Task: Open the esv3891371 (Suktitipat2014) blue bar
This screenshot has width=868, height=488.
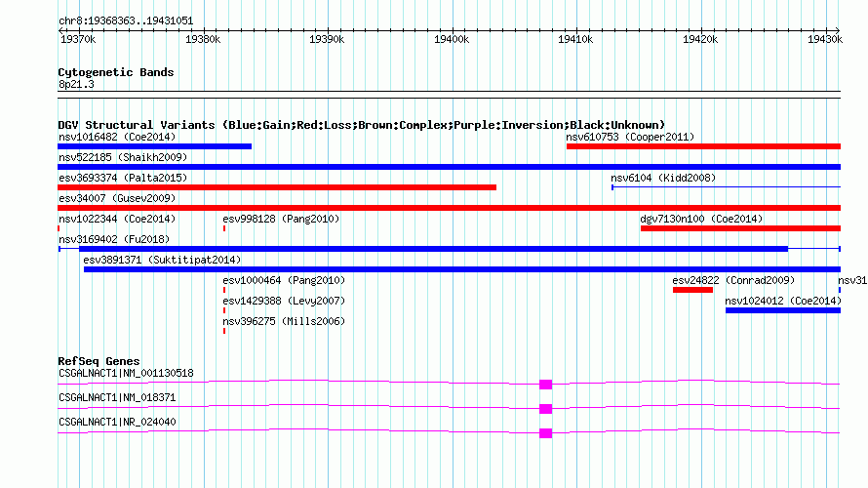Action: click(462, 269)
